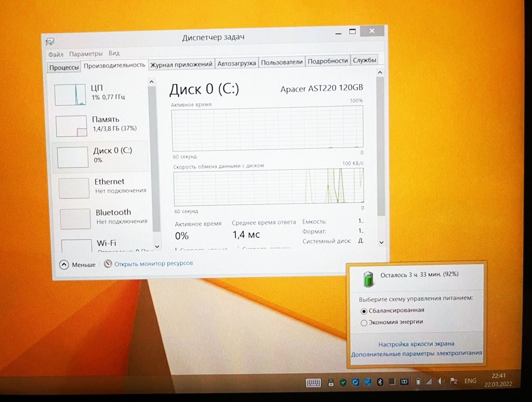This screenshot has height=402, width=532.
Task: Open the safely remove hardware tray icon
Action: point(331,382)
